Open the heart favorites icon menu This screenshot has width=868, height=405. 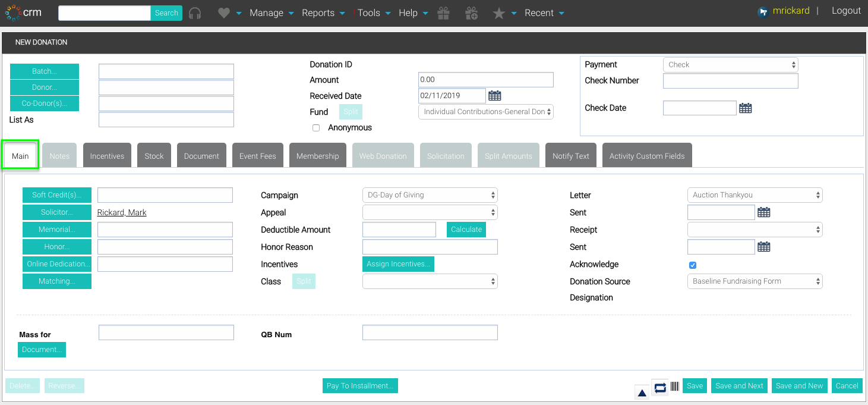click(x=223, y=13)
